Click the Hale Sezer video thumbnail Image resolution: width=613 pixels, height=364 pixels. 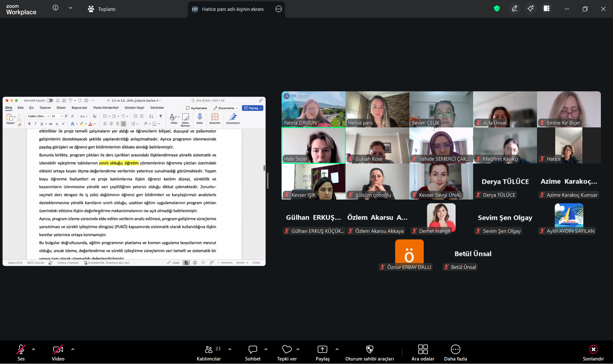click(314, 146)
